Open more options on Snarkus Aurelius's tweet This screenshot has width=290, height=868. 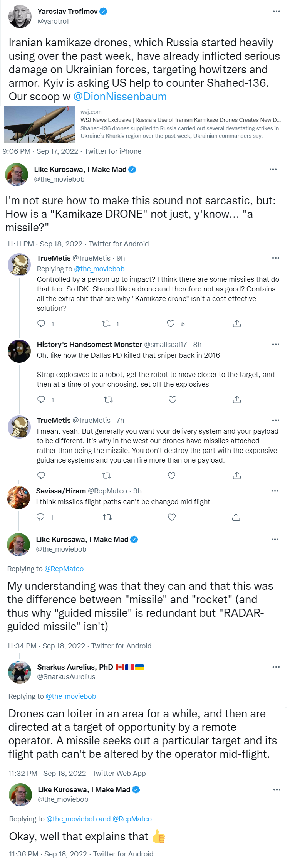coord(276,667)
